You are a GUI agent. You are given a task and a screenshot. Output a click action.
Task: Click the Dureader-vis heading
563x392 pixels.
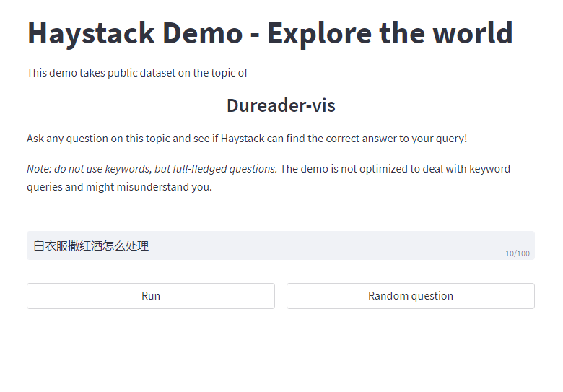coord(281,105)
